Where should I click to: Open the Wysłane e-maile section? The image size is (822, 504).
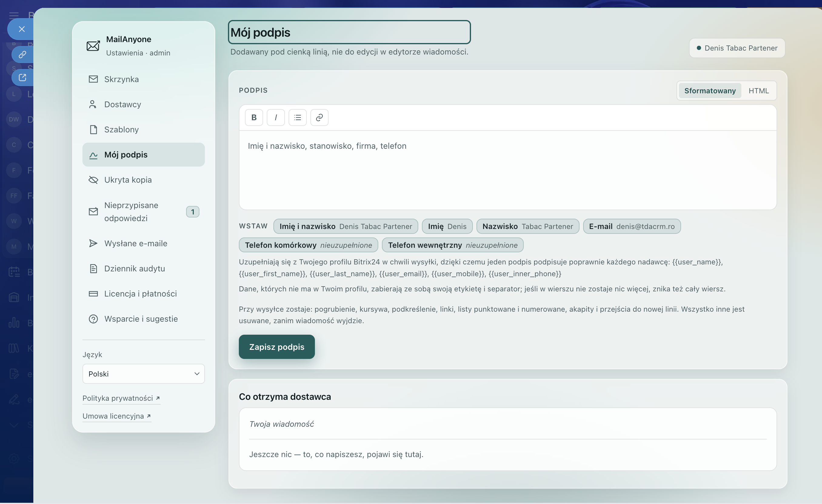pos(143,243)
